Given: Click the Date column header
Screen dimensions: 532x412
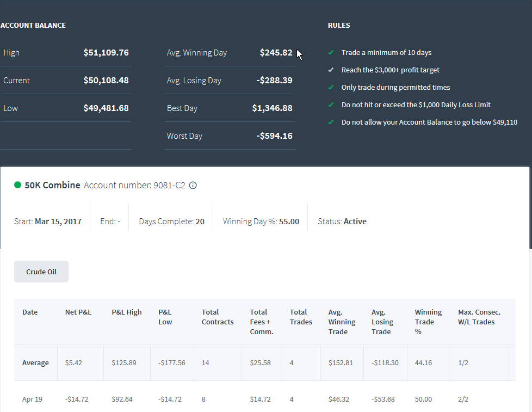Looking at the screenshot, I should point(30,312).
